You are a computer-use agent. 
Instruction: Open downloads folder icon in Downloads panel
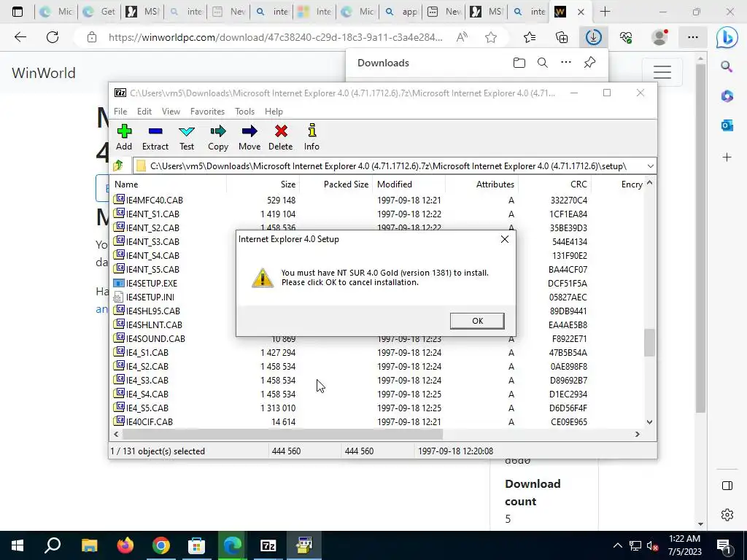coord(519,63)
